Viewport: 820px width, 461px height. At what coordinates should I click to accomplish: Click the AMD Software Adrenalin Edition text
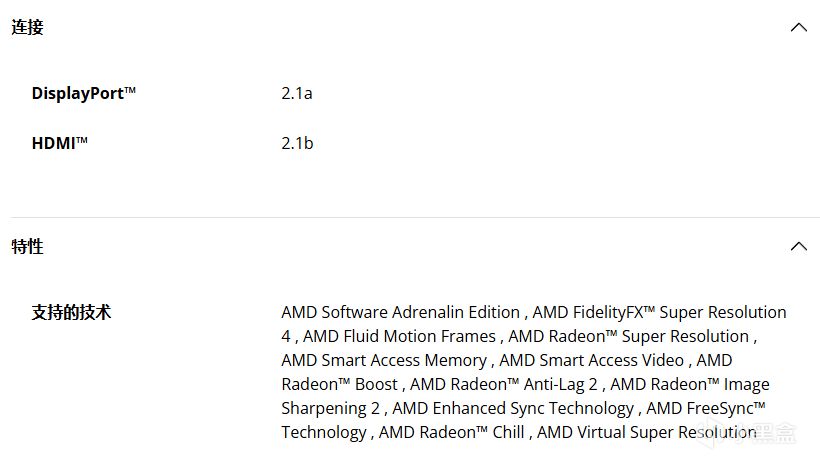[x=400, y=312]
